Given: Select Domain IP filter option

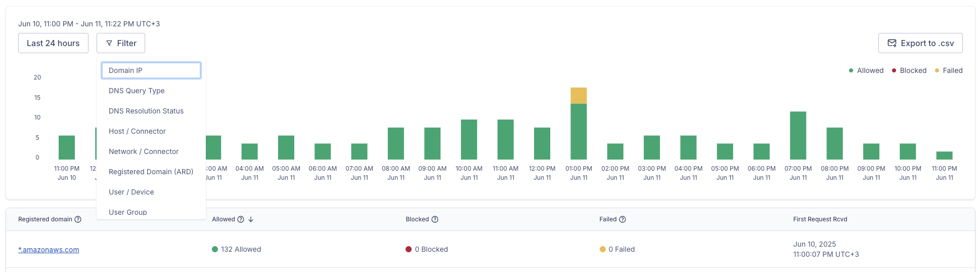Looking at the screenshot, I should (x=151, y=70).
